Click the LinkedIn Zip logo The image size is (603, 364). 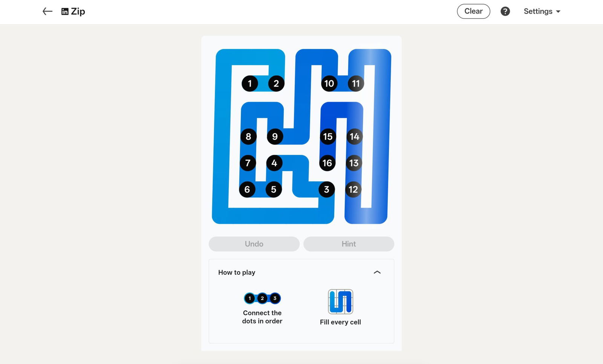pyautogui.click(x=73, y=11)
